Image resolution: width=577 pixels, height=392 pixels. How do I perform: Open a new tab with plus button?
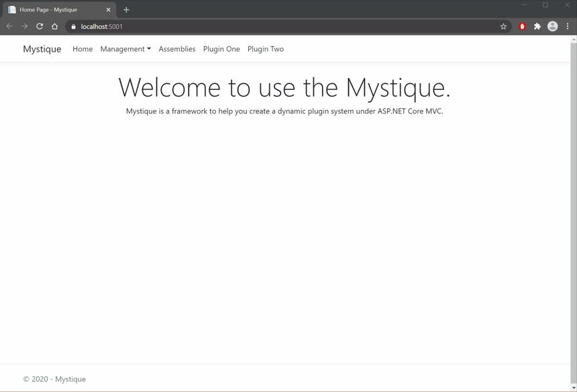126,9
